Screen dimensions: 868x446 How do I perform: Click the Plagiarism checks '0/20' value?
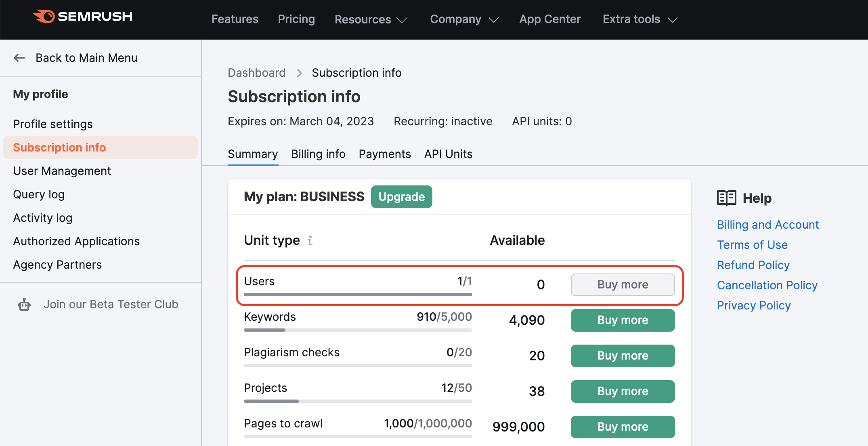[459, 352]
